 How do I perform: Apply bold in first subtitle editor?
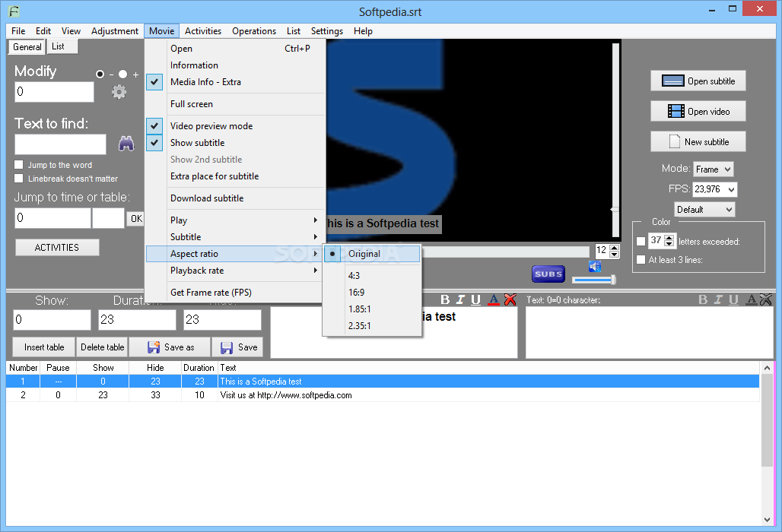click(x=445, y=299)
